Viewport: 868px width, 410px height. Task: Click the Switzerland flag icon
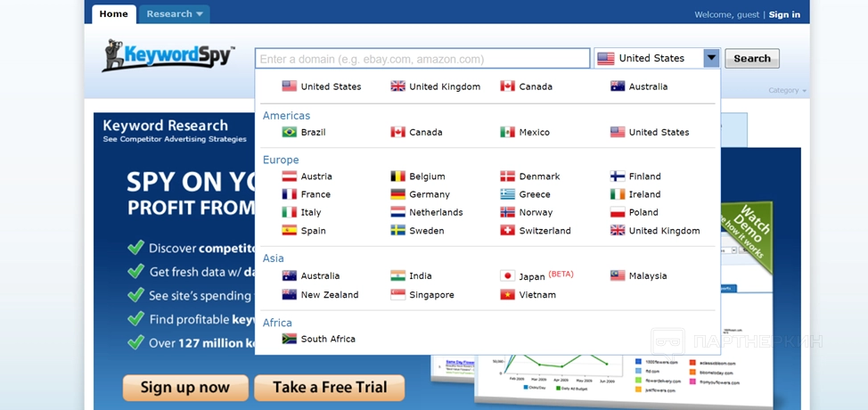click(x=508, y=230)
